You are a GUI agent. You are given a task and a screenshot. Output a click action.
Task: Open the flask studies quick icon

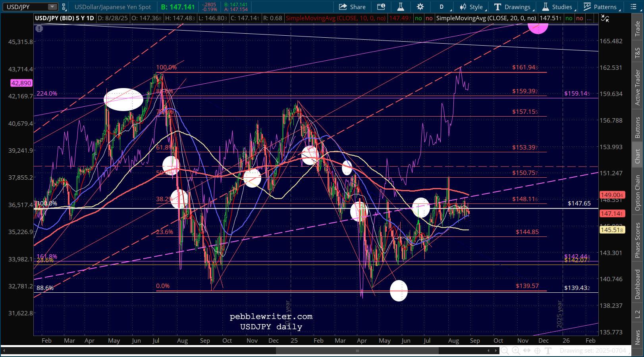pos(401,7)
